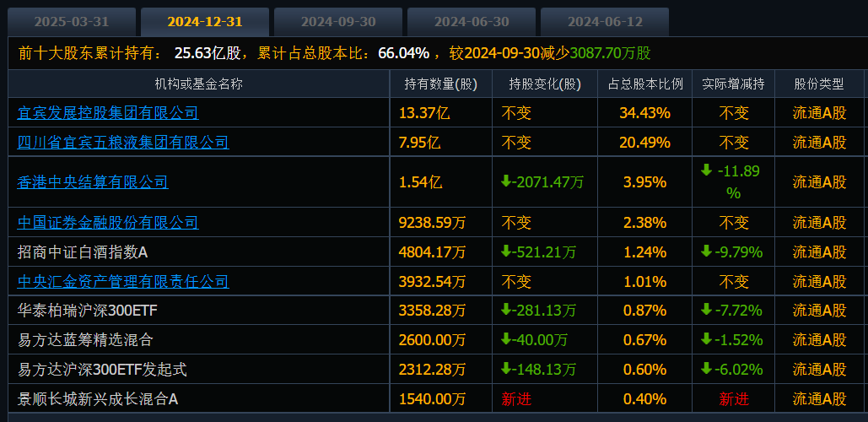Click the 25.63亿股 total in summary
The image size is (868, 422).
coord(208,53)
